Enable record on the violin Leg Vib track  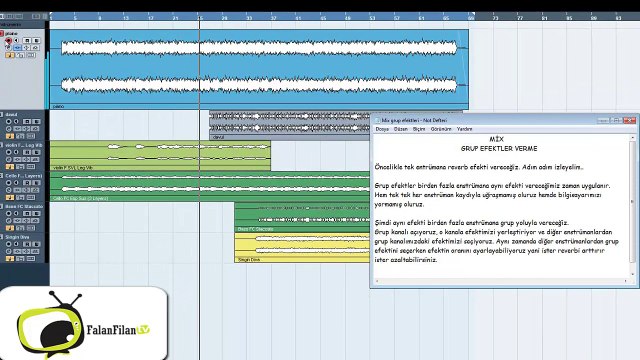8,152
